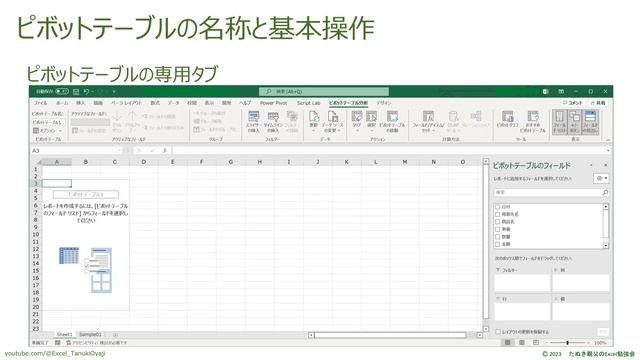Click the account icon in title bar
This screenshot has height=360, width=640.
click(546, 91)
